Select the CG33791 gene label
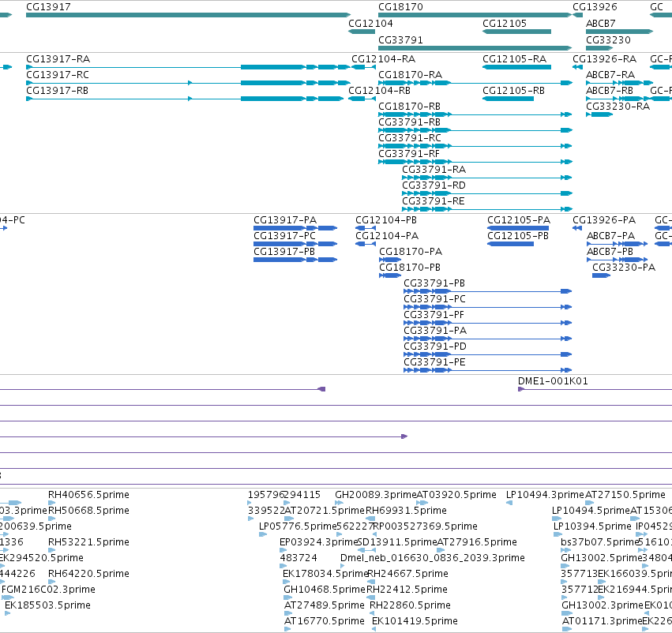Screen dimensions: 672x633 click(x=400, y=40)
